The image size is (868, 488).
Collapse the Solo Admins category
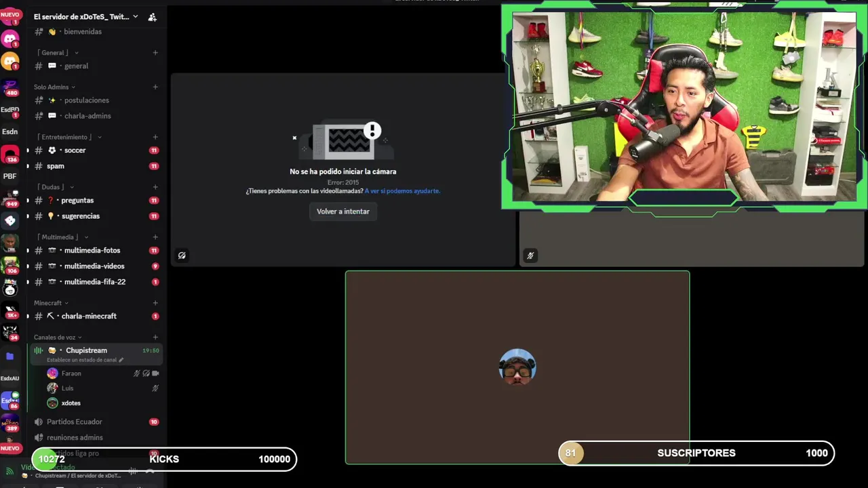coord(54,87)
